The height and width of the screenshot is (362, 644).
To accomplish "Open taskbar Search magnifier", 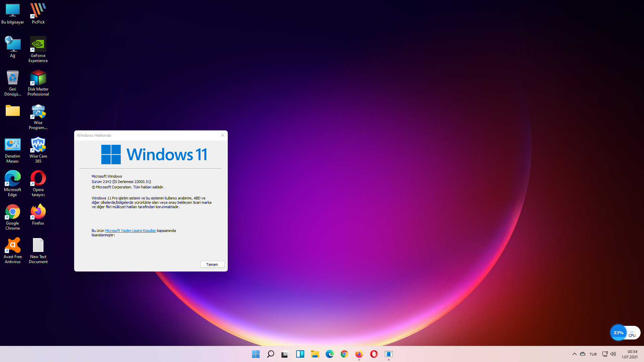I will [x=270, y=354].
